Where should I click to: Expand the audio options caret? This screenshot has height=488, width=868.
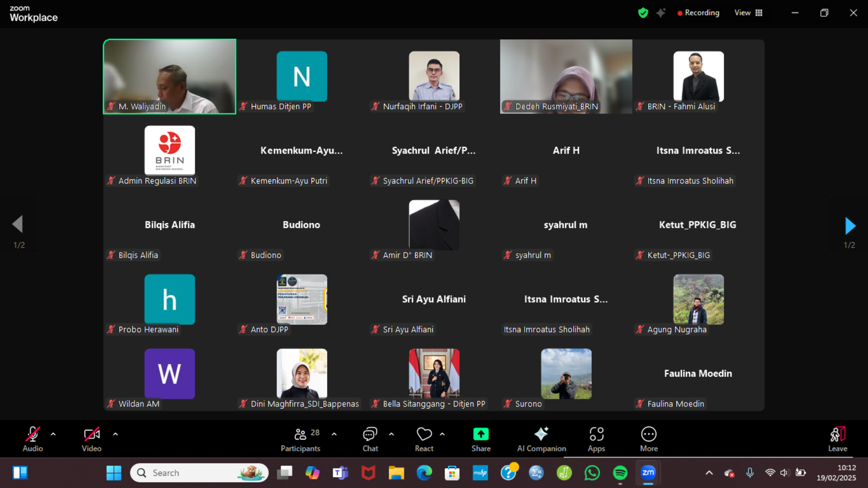[53, 434]
